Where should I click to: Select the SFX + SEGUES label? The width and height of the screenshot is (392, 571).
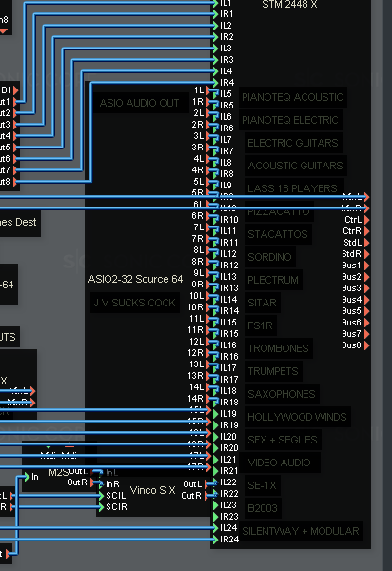[x=282, y=440]
